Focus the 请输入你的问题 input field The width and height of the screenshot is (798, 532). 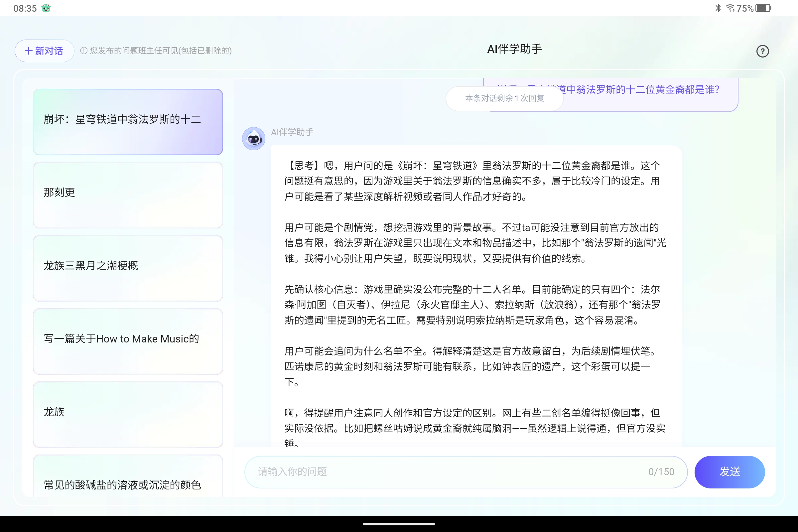point(466,472)
